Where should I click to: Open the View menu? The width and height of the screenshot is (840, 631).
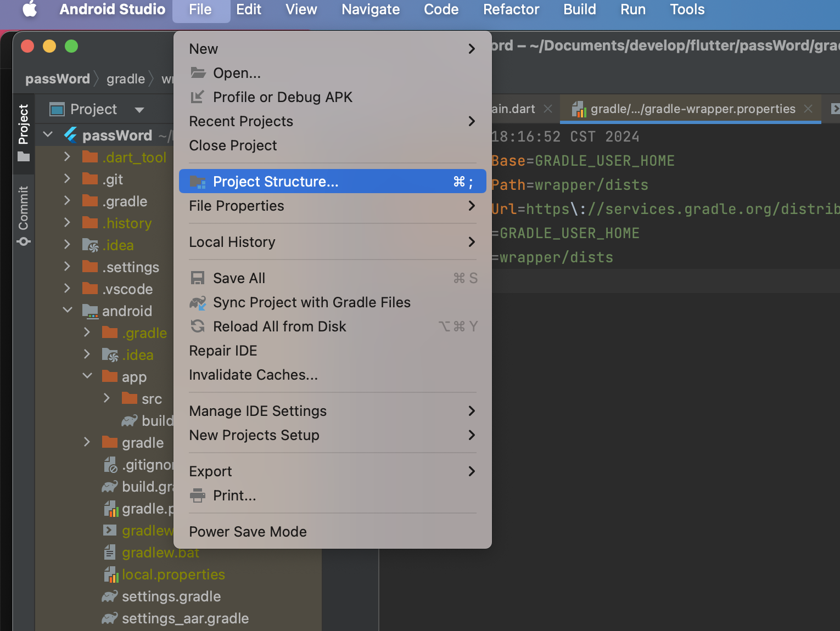pyautogui.click(x=301, y=9)
